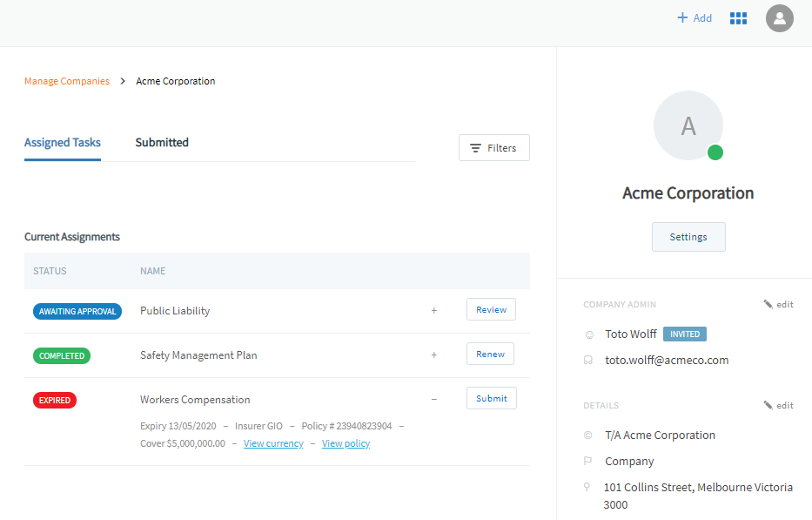Image resolution: width=812 pixels, height=520 pixels.
Task: Click the user profile avatar icon
Action: 779,18
